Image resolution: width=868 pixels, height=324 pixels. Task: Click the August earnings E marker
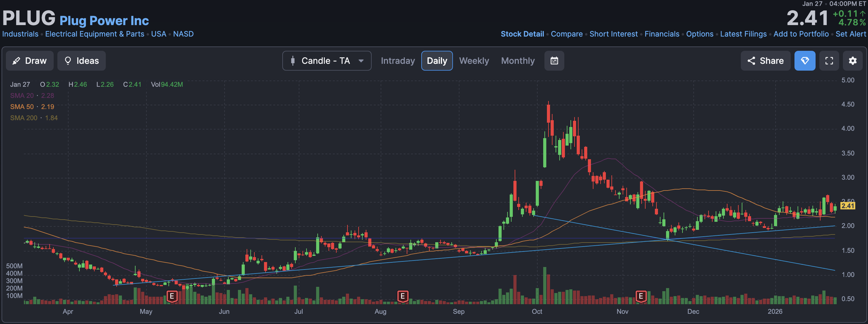click(403, 296)
